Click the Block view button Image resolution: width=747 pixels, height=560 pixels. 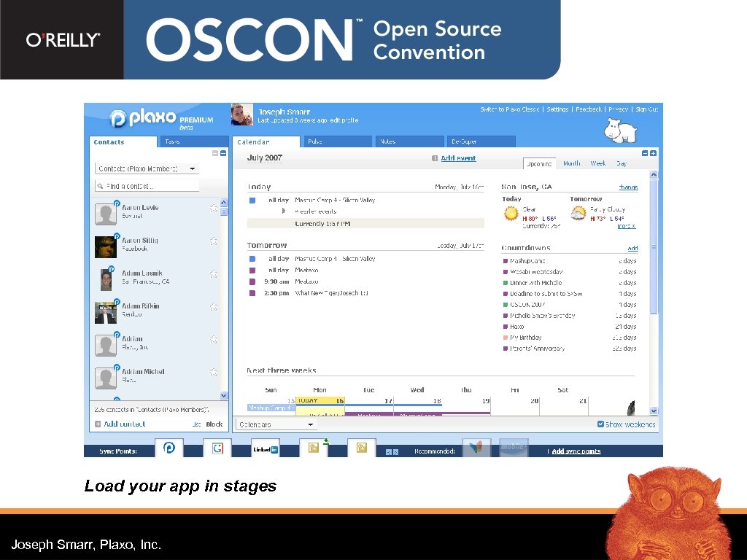[214, 424]
